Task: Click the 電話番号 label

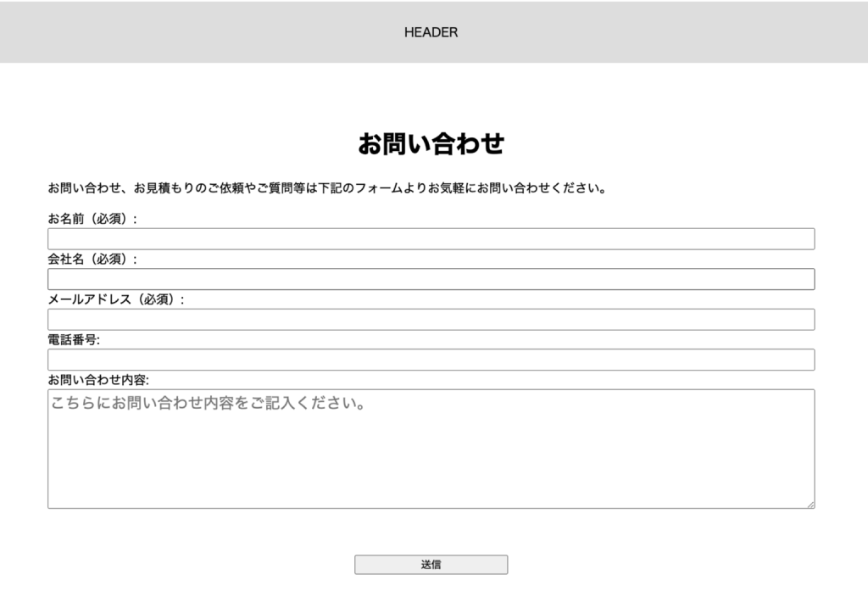Action: coord(74,340)
